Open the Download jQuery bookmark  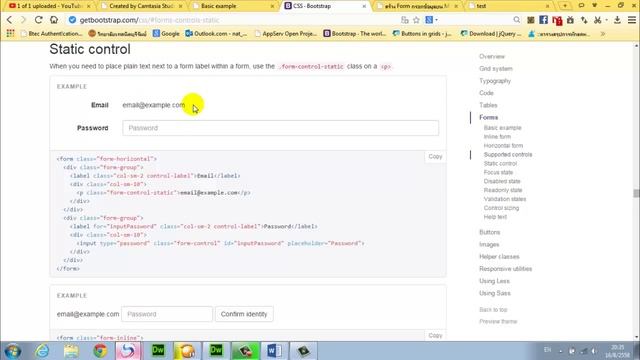point(491,34)
